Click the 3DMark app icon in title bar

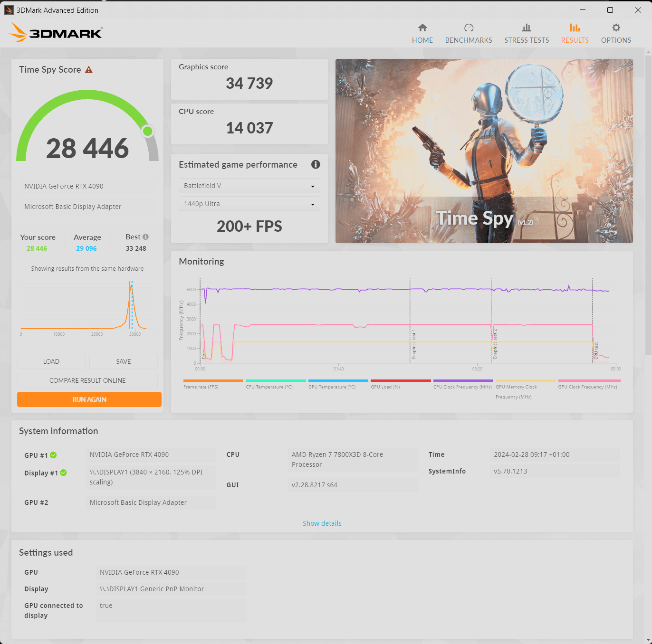point(9,10)
